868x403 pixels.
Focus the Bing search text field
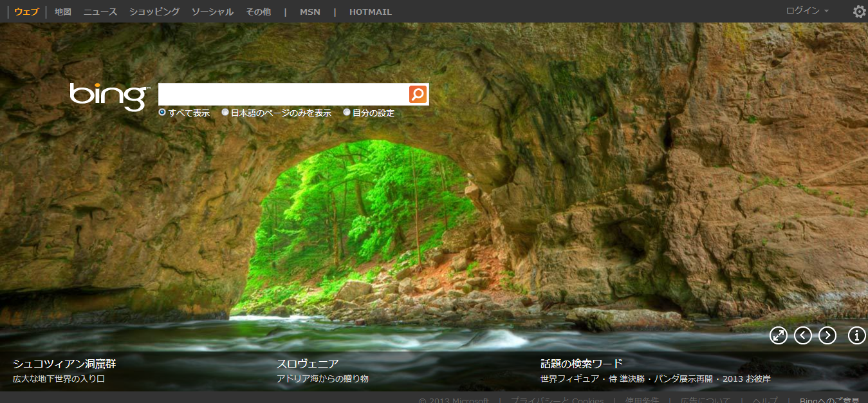283,94
